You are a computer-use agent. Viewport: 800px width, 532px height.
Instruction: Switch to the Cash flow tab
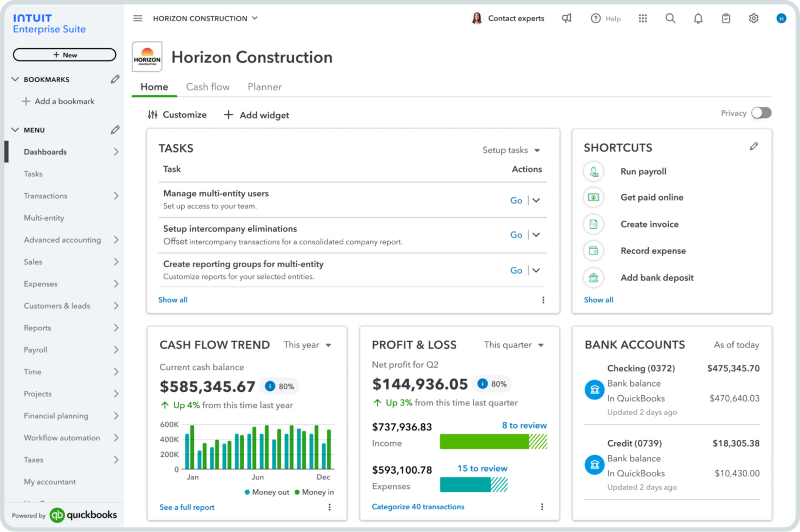pyautogui.click(x=208, y=87)
